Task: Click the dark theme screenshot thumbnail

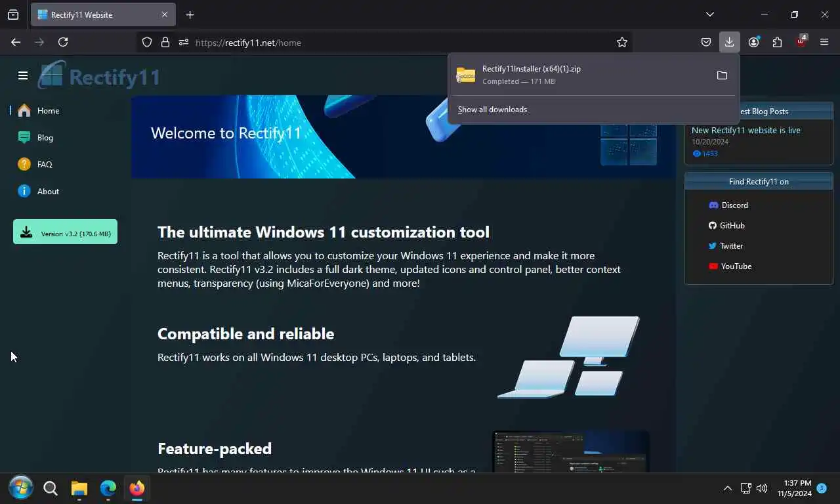Action: 570,451
